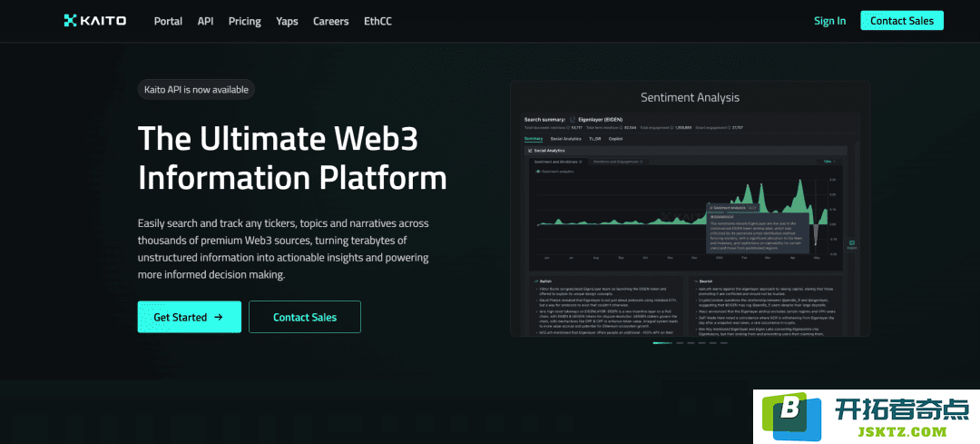
Task: Go to the Pricing page
Action: [244, 21]
